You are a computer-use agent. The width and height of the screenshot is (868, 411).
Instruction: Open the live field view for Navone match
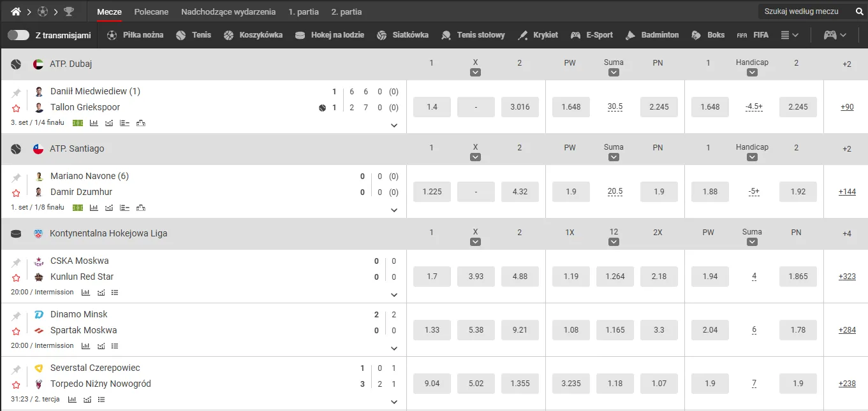tap(78, 208)
